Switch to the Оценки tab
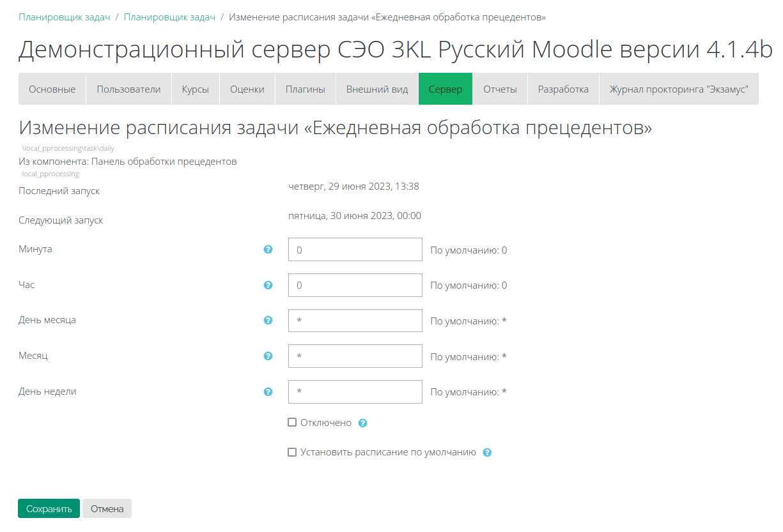783x532 pixels. tap(247, 89)
